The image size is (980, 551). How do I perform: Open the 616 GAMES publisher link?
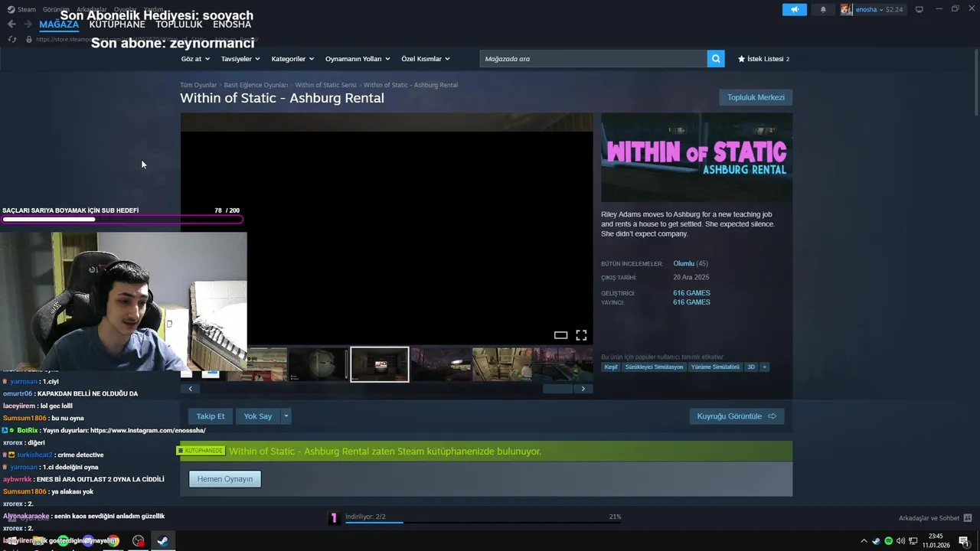(x=691, y=302)
